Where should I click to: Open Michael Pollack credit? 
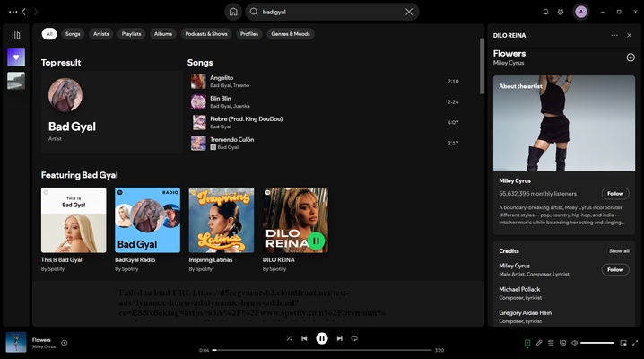pos(519,289)
